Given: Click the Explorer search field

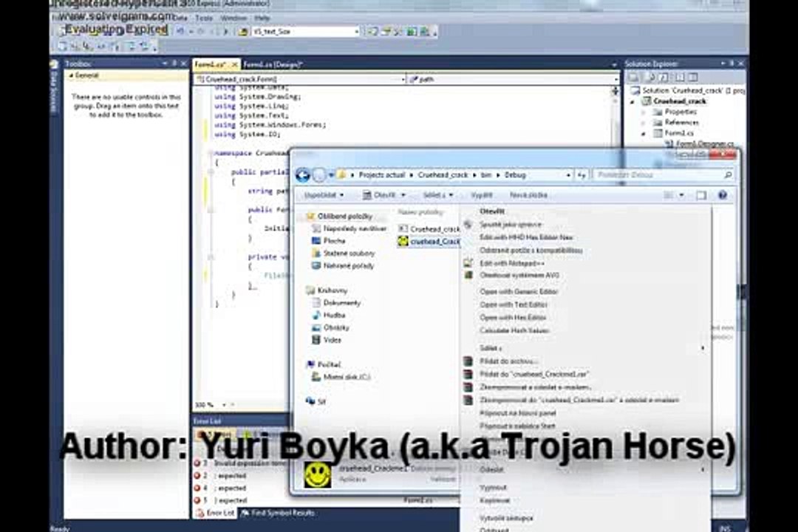Looking at the screenshot, I should point(663,175).
